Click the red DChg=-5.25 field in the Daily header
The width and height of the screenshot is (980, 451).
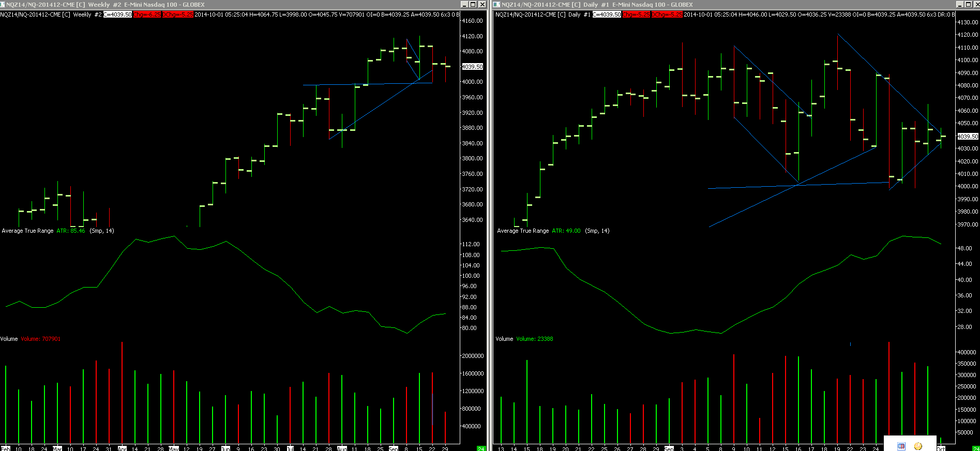point(667,14)
